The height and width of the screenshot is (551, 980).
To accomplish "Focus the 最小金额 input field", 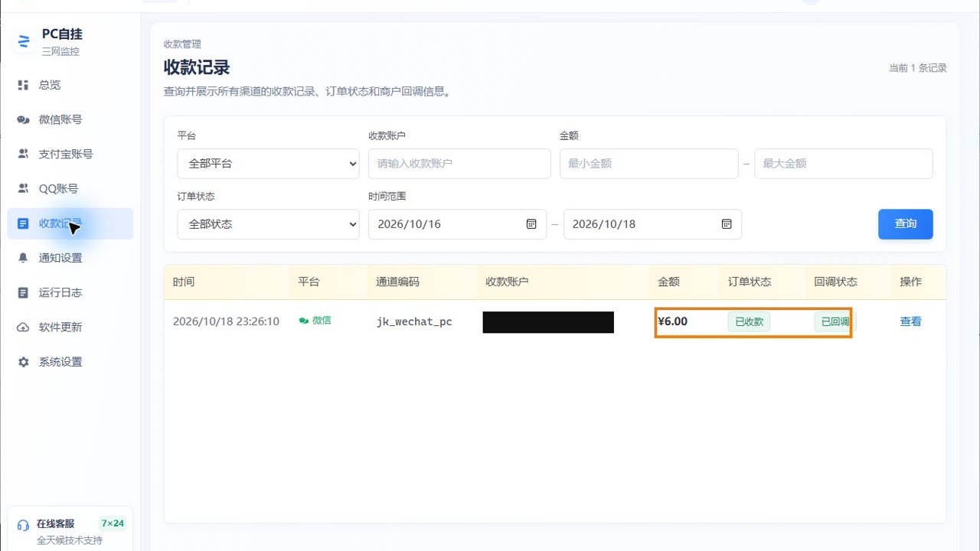I will click(649, 163).
